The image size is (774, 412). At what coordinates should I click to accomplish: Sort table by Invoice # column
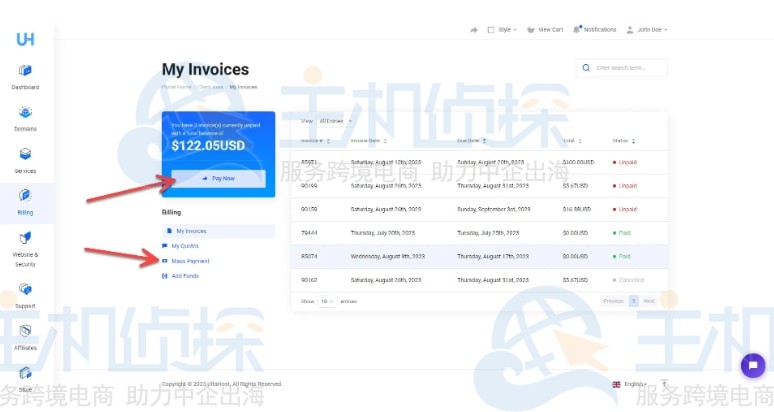pos(315,141)
